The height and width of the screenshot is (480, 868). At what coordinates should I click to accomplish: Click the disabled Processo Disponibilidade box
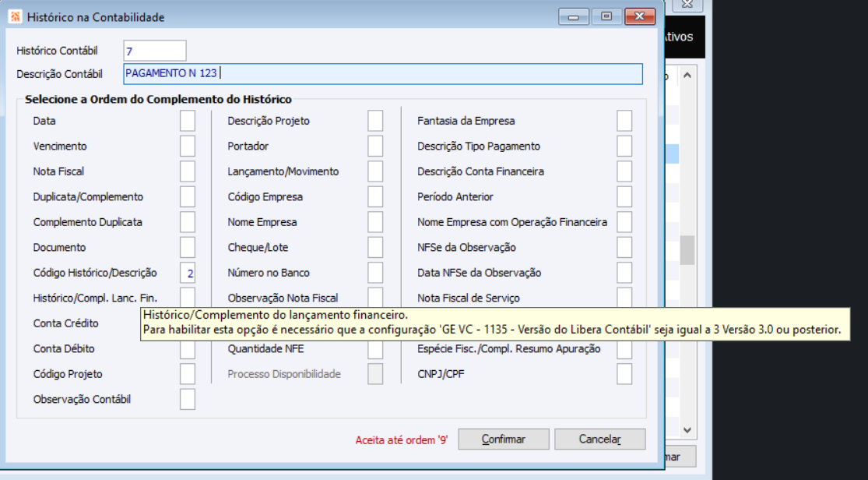374,374
